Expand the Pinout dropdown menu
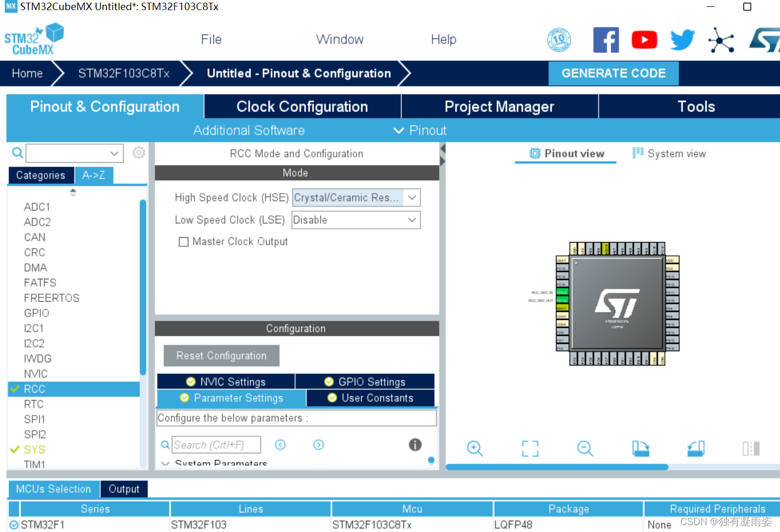The width and height of the screenshot is (780, 532). click(x=420, y=130)
